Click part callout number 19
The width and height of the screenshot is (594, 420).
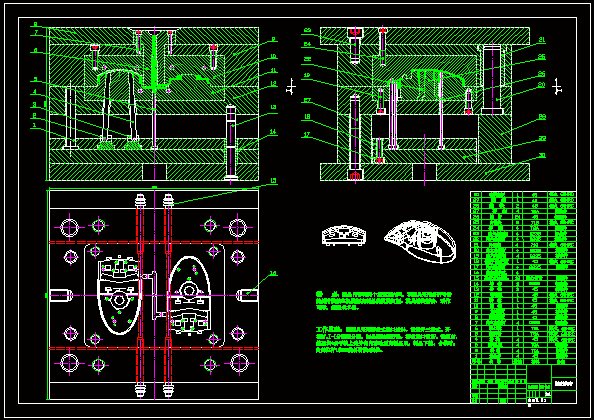point(307,75)
